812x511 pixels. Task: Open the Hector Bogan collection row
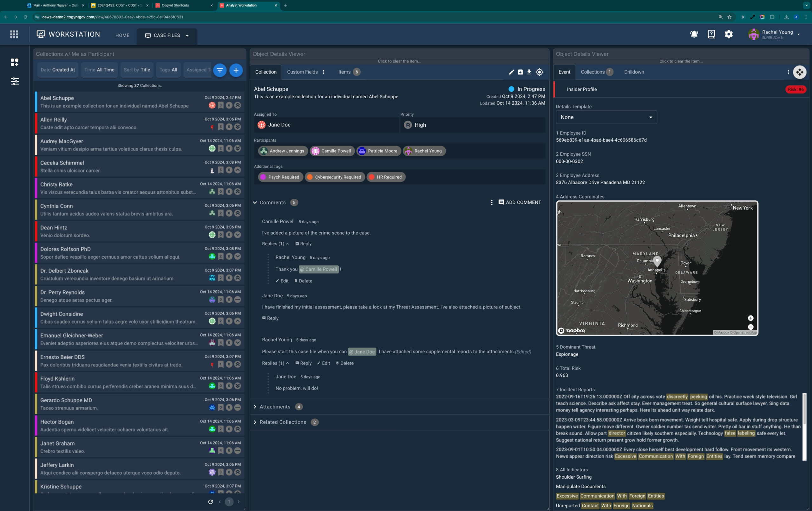pyautogui.click(x=140, y=425)
